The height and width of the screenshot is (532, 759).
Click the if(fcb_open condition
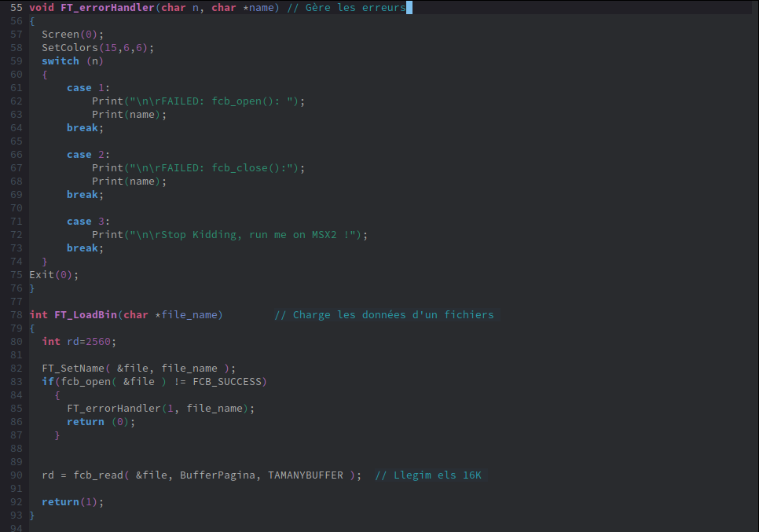[155, 382]
